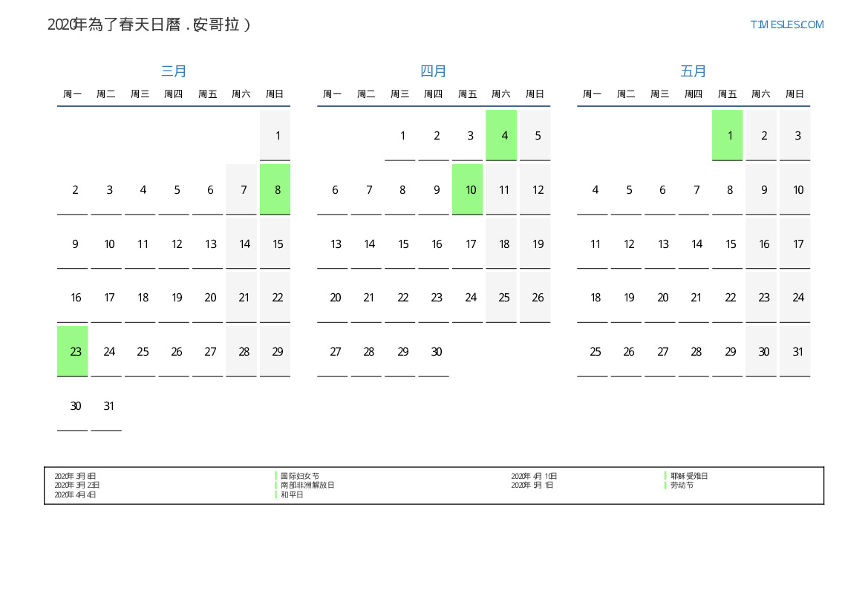Select highlighted May 1 Labour Day cell

tap(728, 135)
